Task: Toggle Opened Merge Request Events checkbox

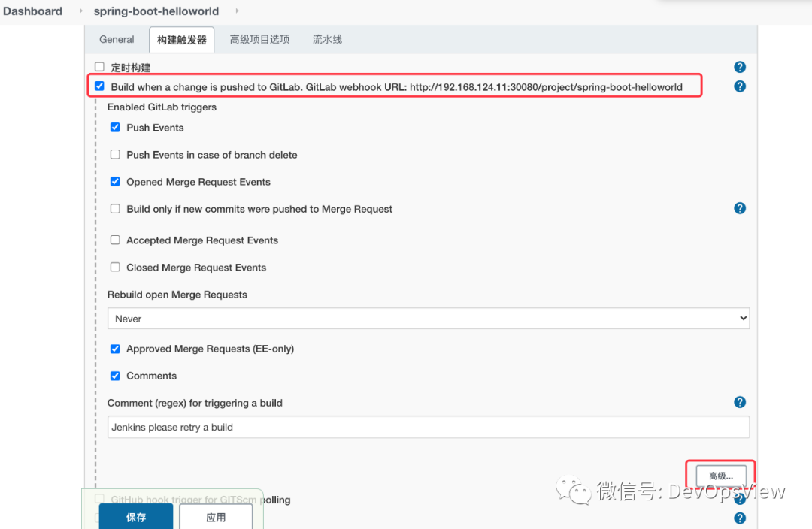Action: (x=115, y=182)
